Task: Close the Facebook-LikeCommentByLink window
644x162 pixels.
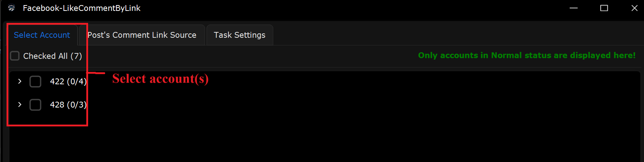Action: click(635, 8)
